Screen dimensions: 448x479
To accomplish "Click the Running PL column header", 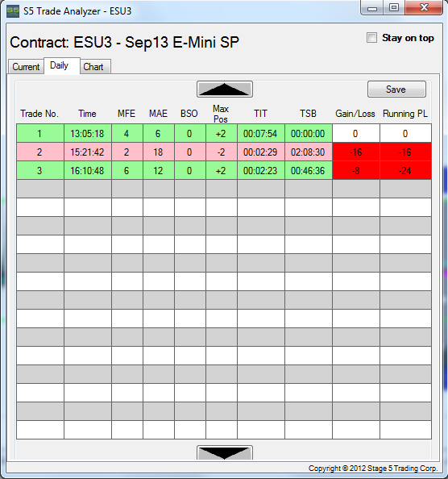I will pos(405,114).
